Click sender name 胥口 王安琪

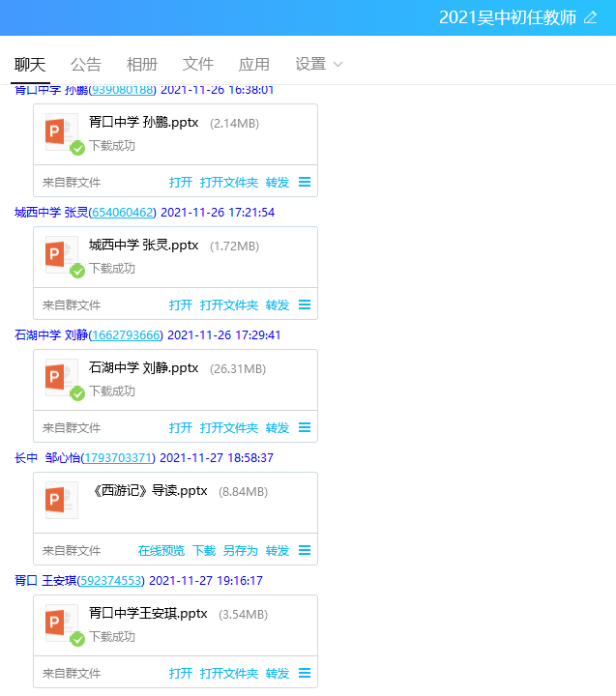(x=45, y=581)
